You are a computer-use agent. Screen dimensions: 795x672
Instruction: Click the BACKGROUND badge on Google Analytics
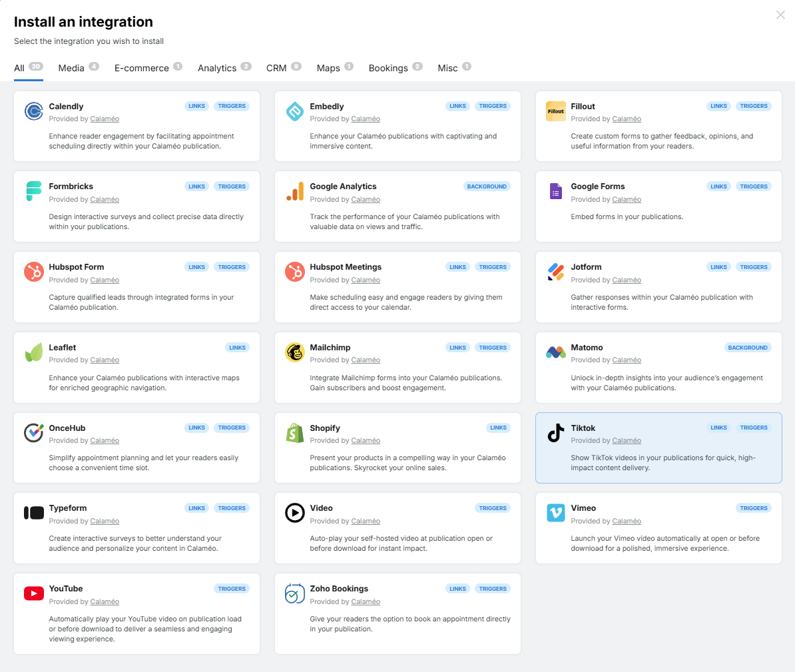487,186
